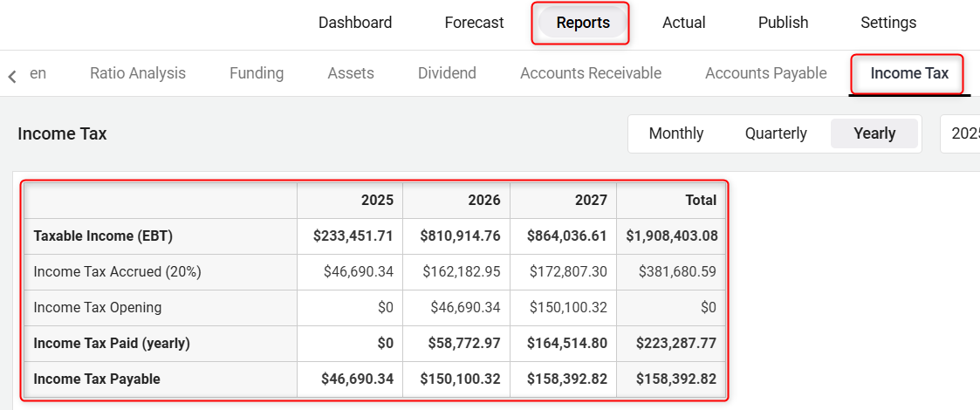
Task: Switch to the Ratio Analysis tab
Action: [138, 73]
